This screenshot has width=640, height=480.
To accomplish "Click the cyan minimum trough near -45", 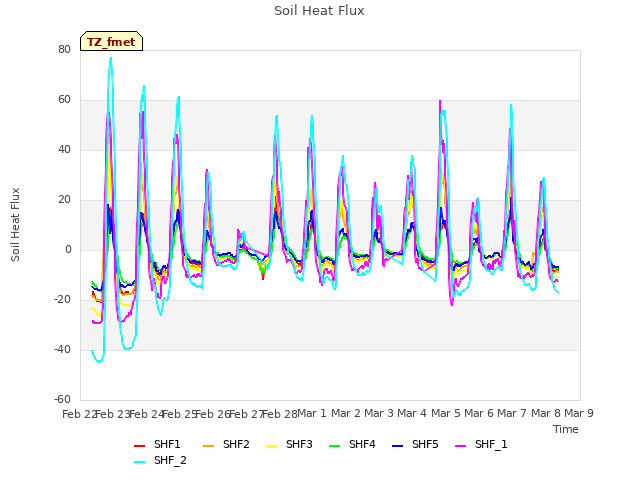I will click(99, 362).
